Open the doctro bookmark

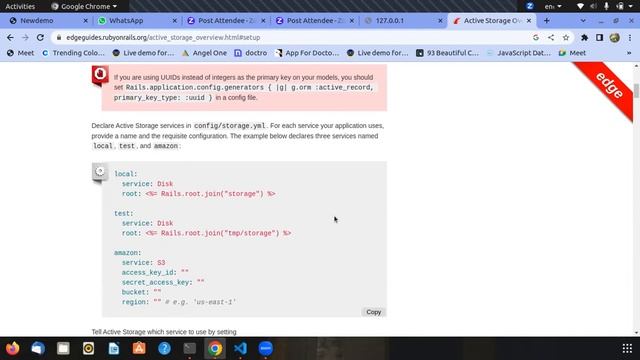point(251,53)
